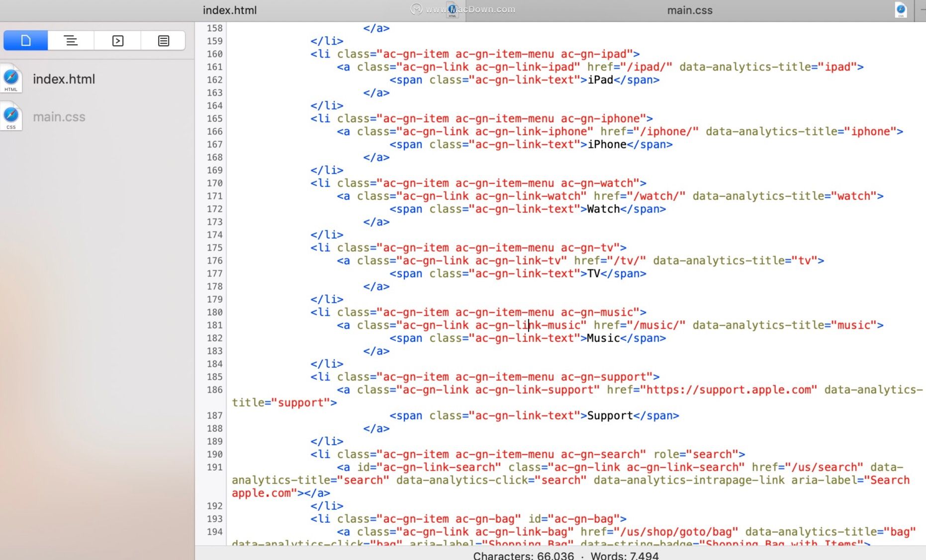Click the iPhone text inside span
This screenshot has width=926, height=560.
[607, 145]
